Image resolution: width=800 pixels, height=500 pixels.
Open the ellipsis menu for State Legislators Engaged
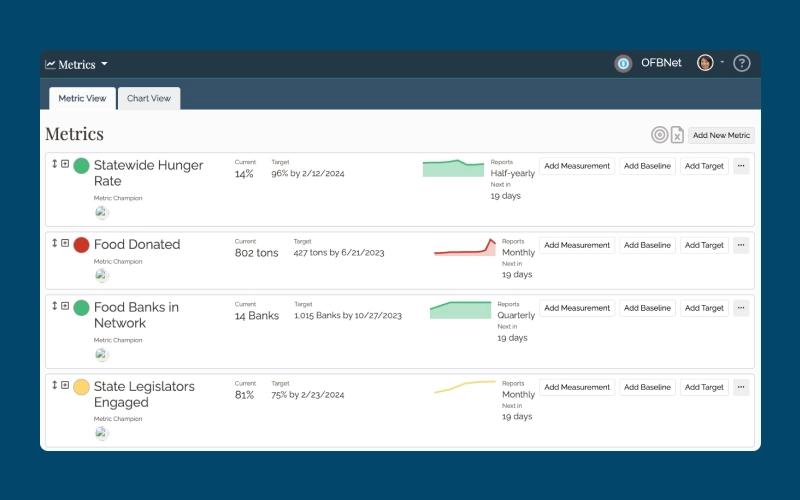pos(741,387)
